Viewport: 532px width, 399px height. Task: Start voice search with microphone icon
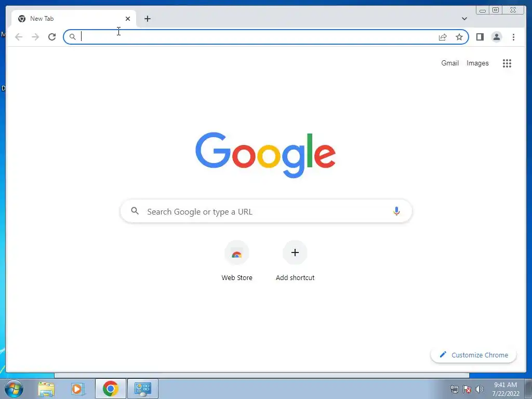[x=396, y=211]
